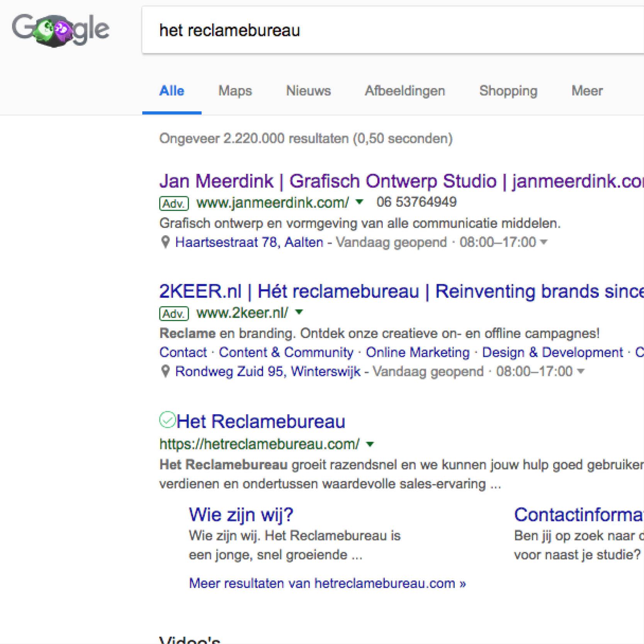Viewport: 644px width, 644px height.
Task: Expand opening hours for Aalten location
Action: [x=544, y=242]
